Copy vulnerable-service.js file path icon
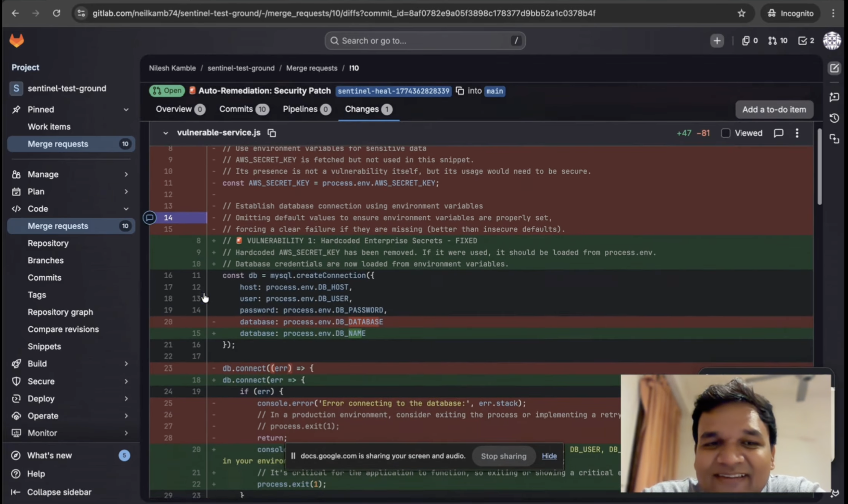 coord(272,133)
